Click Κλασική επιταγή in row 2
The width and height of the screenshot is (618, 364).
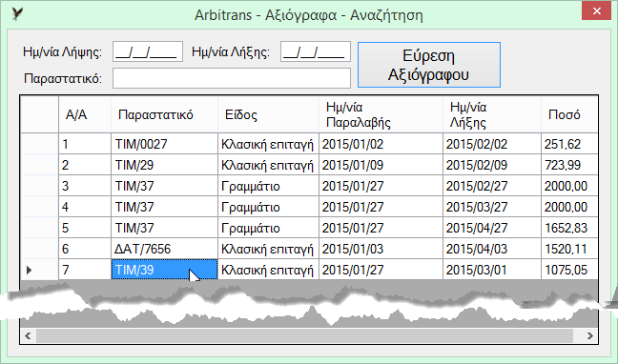(x=268, y=165)
